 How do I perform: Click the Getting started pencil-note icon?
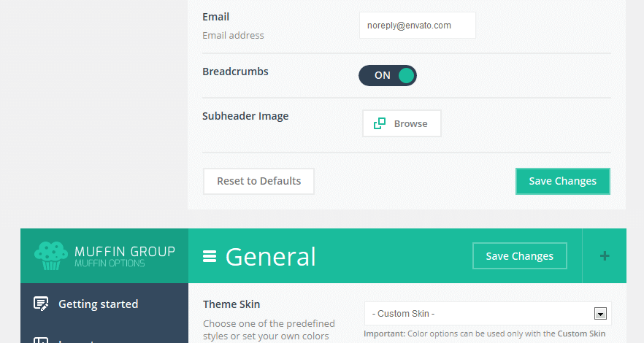[41, 304]
